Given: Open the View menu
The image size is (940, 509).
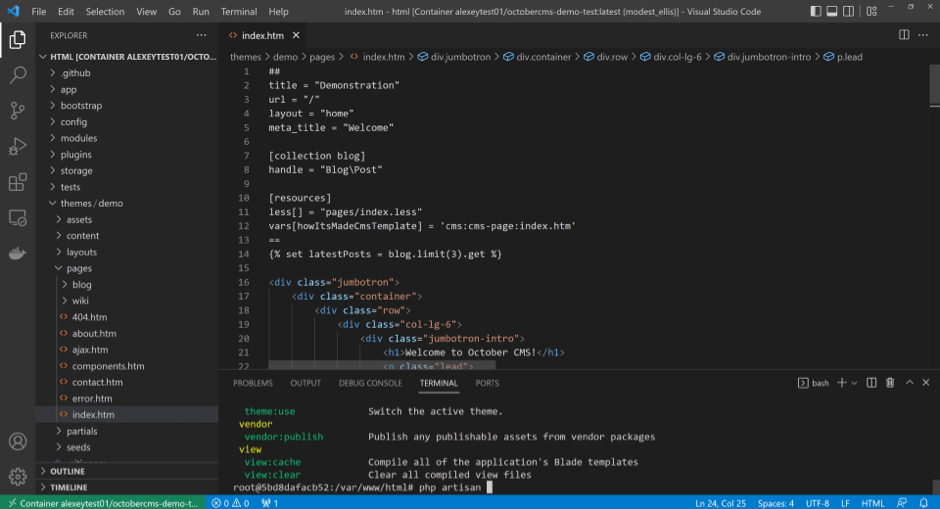Looking at the screenshot, I should click(146, 11).
